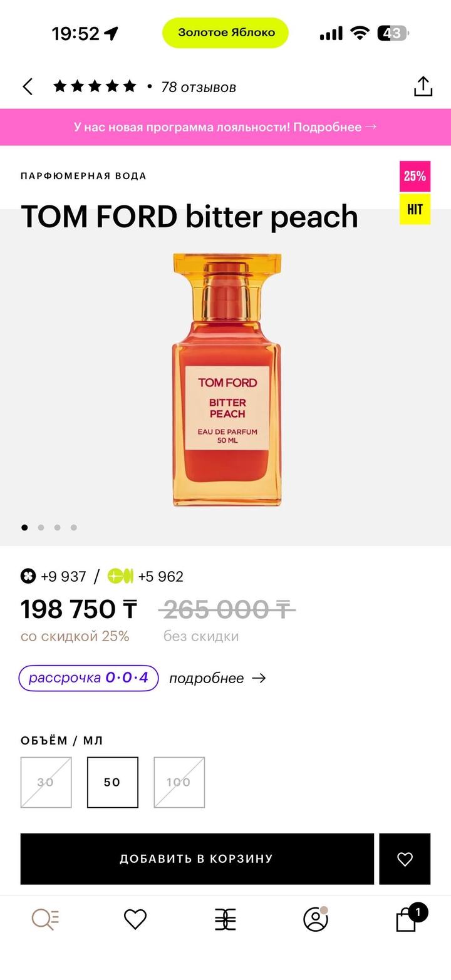This screenshot has width=451, height=980.
Task: Select the 50 ml volume option
Action: 112,782
